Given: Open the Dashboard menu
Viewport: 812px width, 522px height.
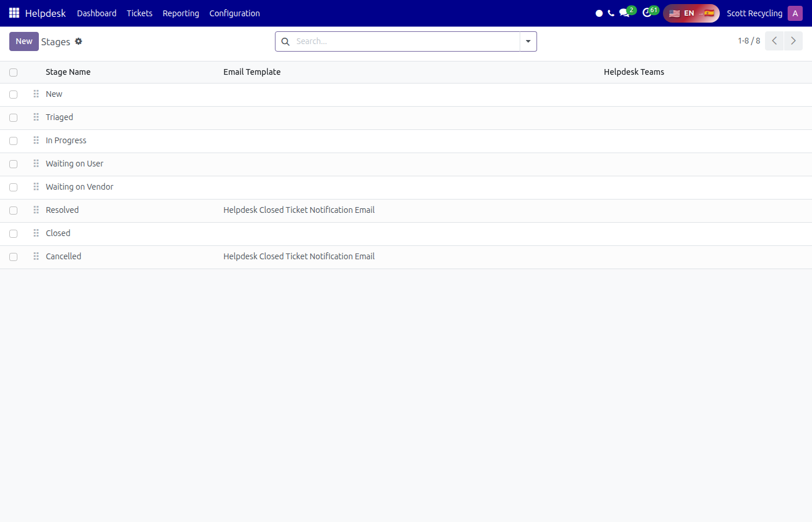Looking at the screenshot, I should [97, 13].
